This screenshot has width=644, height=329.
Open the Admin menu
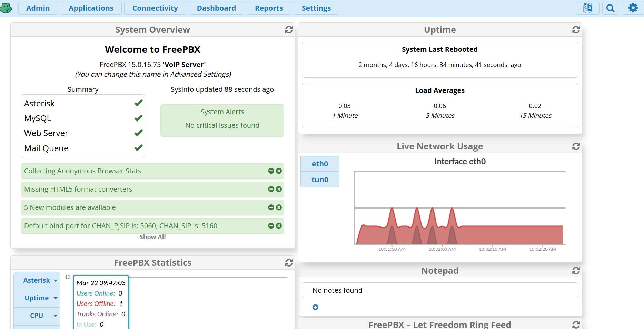(38, 8)
